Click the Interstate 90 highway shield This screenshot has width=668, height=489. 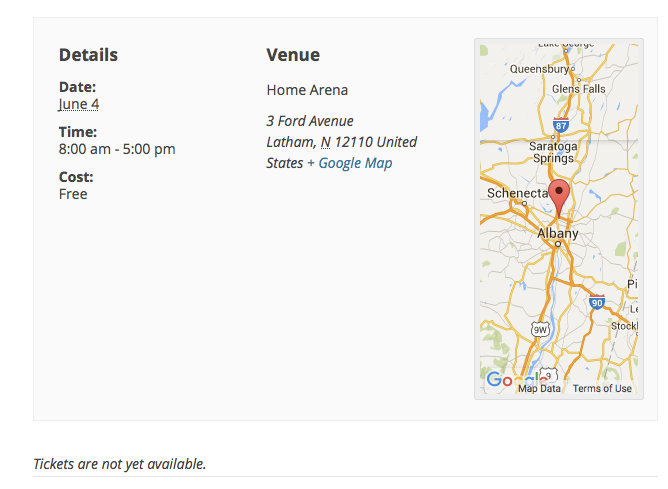597,303
